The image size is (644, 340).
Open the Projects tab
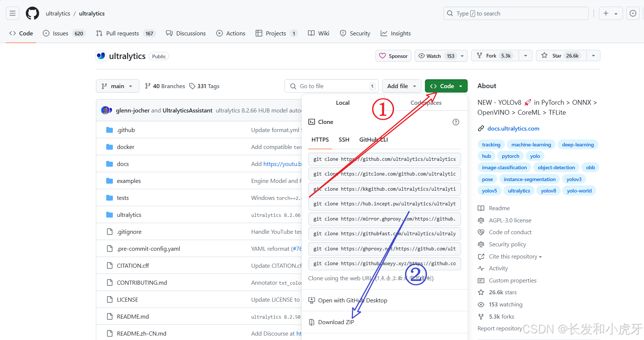point(277,33)
